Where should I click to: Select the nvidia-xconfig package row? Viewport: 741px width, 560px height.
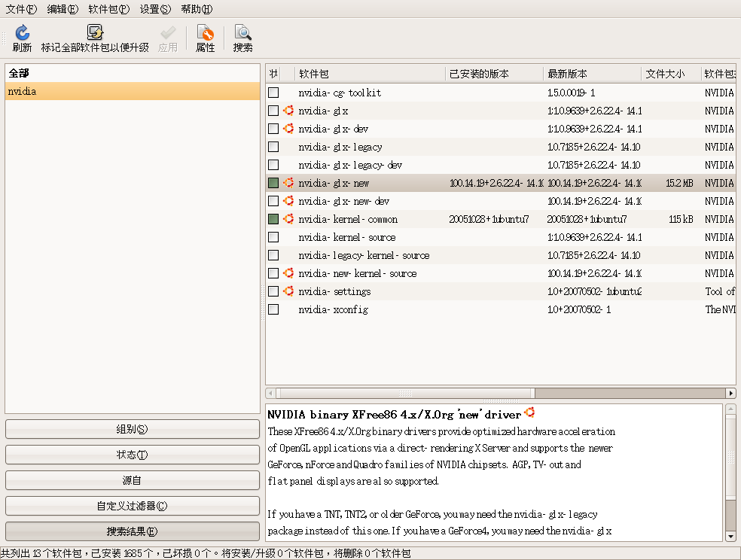click(x=501, y=309)
